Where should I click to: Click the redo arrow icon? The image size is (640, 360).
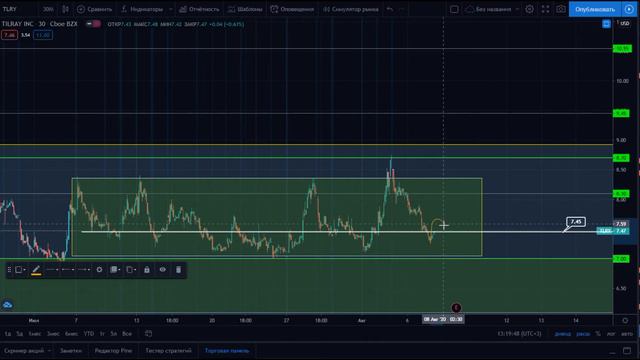[x=402, y=9]
